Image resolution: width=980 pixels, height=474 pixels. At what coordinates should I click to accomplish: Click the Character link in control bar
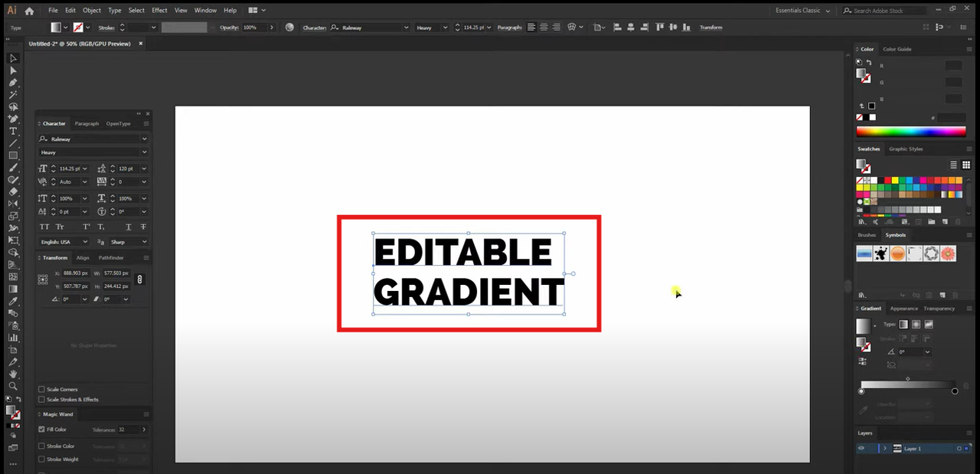coord(314,28)
